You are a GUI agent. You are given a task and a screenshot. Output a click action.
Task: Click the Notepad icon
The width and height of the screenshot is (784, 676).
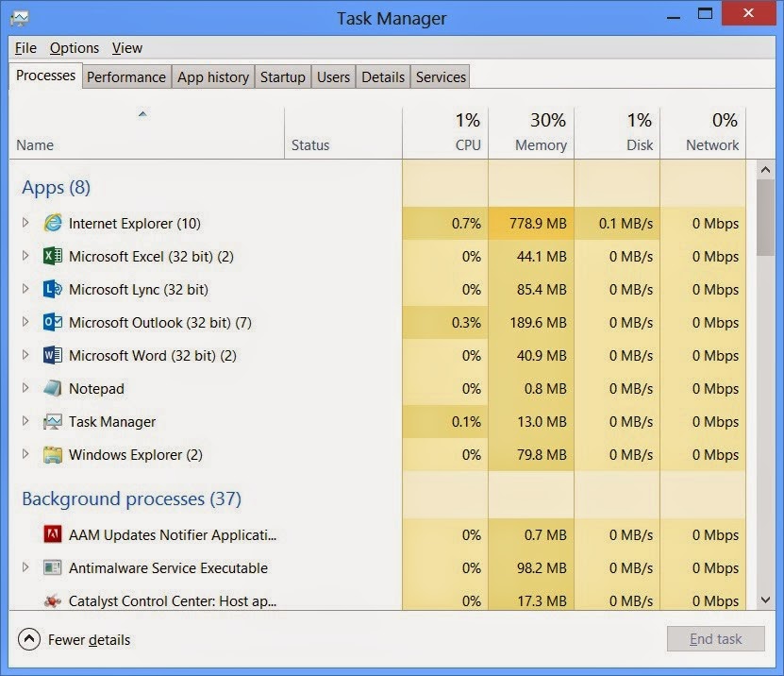53,388
